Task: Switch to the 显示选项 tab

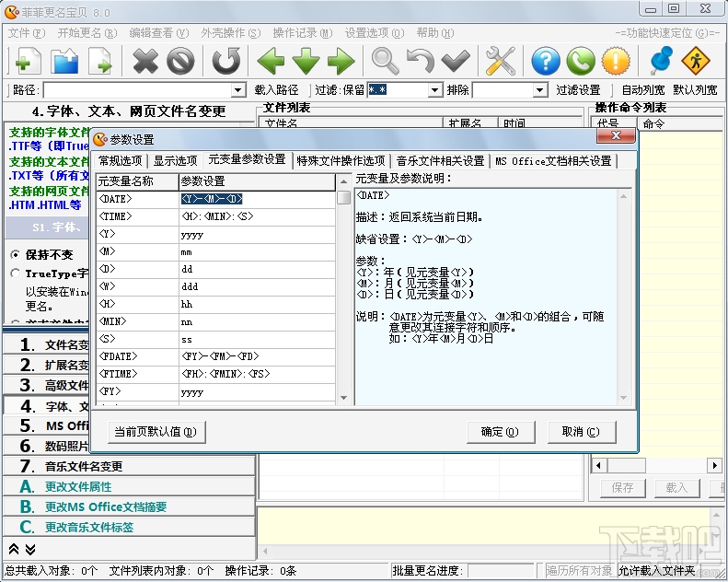Action: pyautogui.click(x=176, y=161)
